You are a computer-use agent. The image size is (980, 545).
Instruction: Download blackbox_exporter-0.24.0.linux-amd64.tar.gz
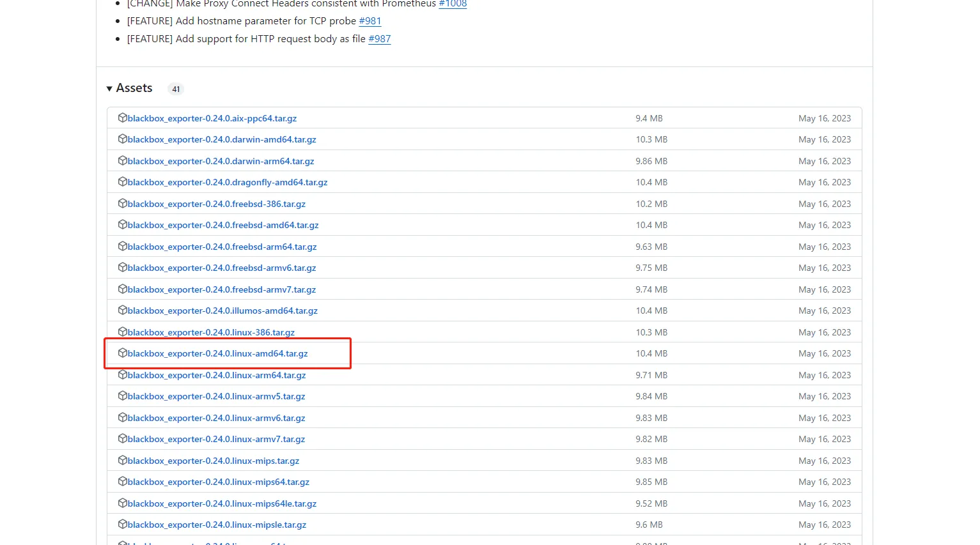click(218, 353)
